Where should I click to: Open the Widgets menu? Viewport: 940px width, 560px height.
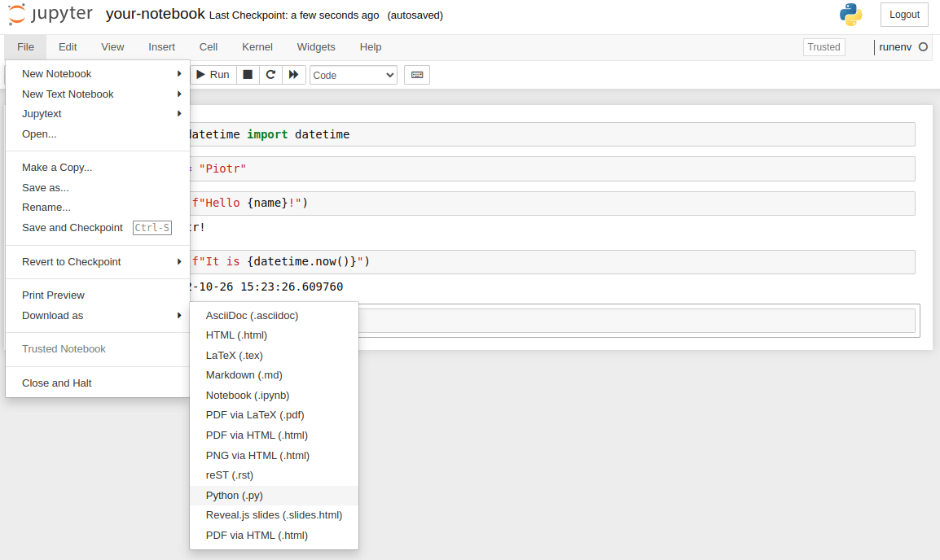(x=316, y=46)
